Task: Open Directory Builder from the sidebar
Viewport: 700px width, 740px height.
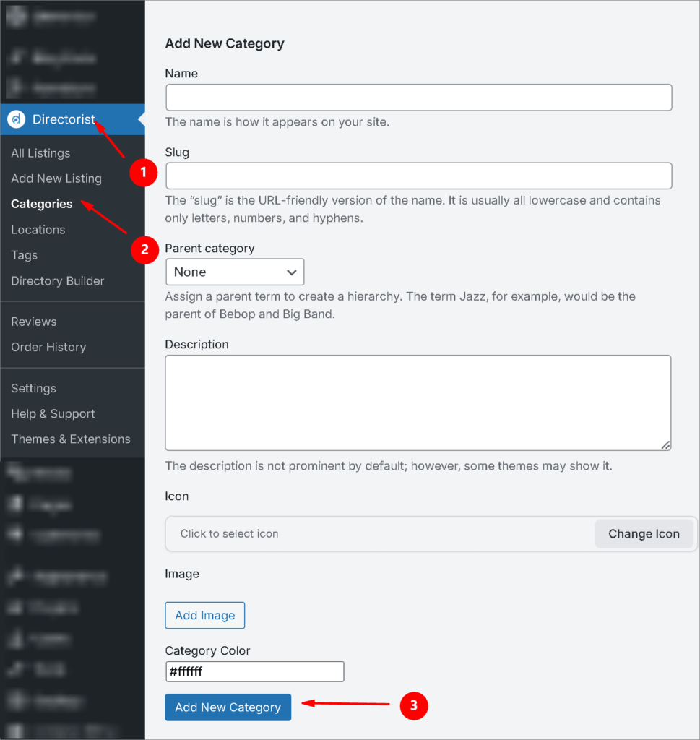Action: (x=58, y=281)
